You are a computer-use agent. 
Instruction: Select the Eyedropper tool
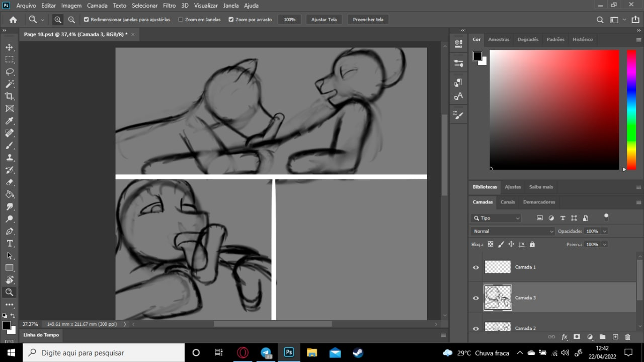coord(9,121)
